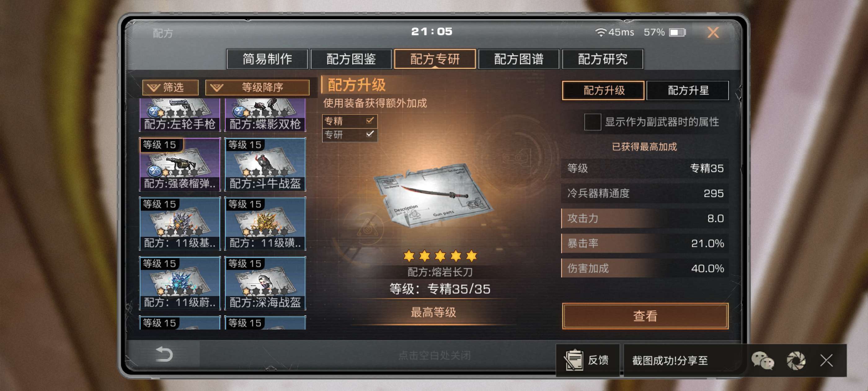The image size is (868, 391).
Task: Dismiss the screenshot share bar
Action: [826, 360]
